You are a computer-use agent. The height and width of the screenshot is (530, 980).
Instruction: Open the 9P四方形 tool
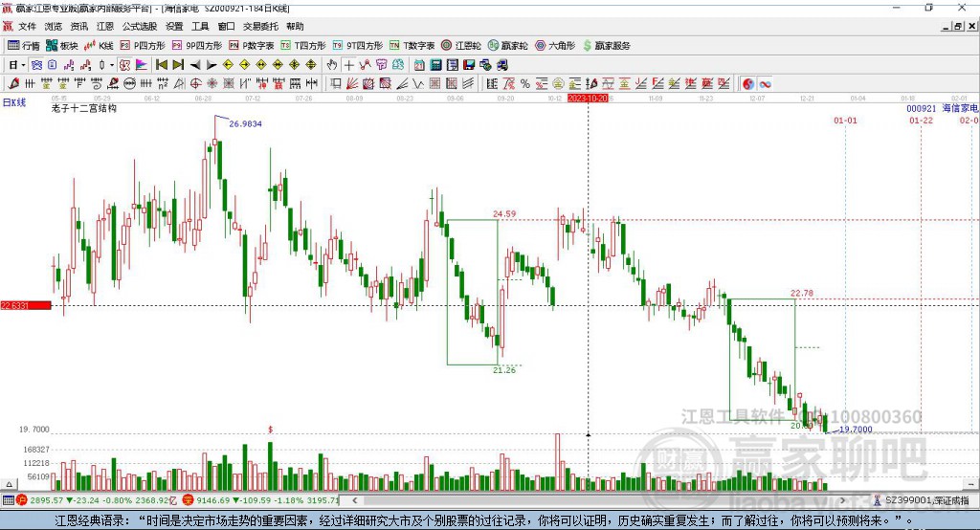[197, 46]
